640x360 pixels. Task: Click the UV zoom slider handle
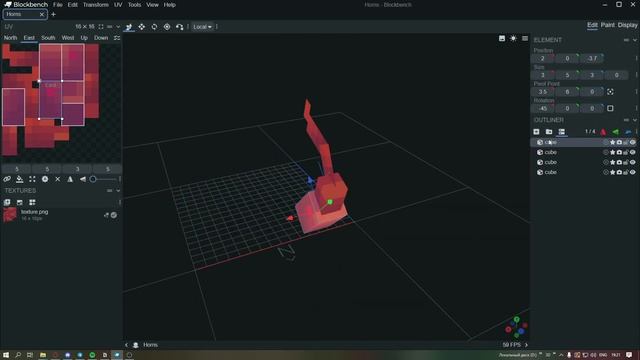[93, 179]
